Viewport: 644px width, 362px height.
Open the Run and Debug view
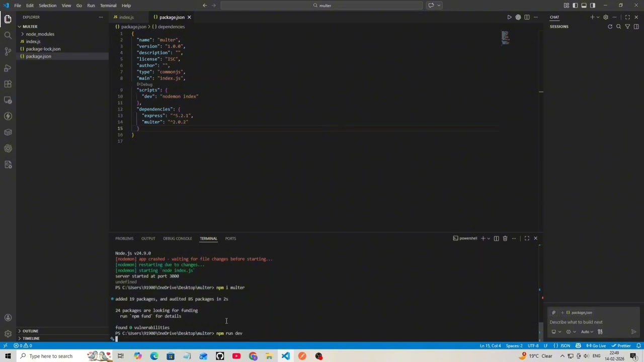tap(8, 67)
